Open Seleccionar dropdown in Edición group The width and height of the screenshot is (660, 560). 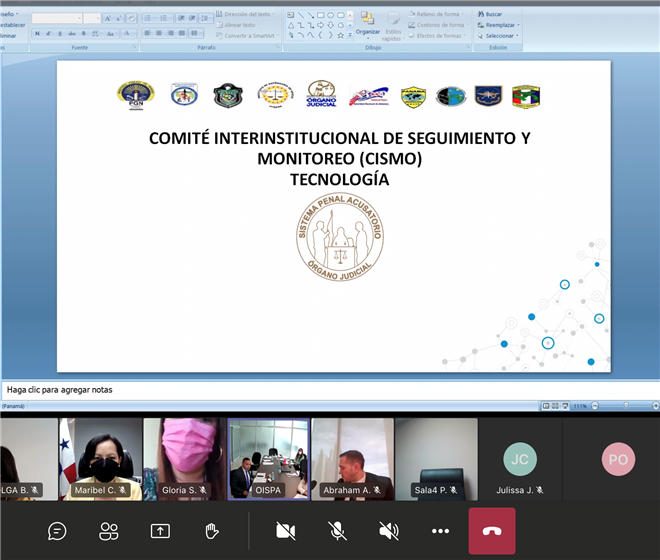pos(498,36)
